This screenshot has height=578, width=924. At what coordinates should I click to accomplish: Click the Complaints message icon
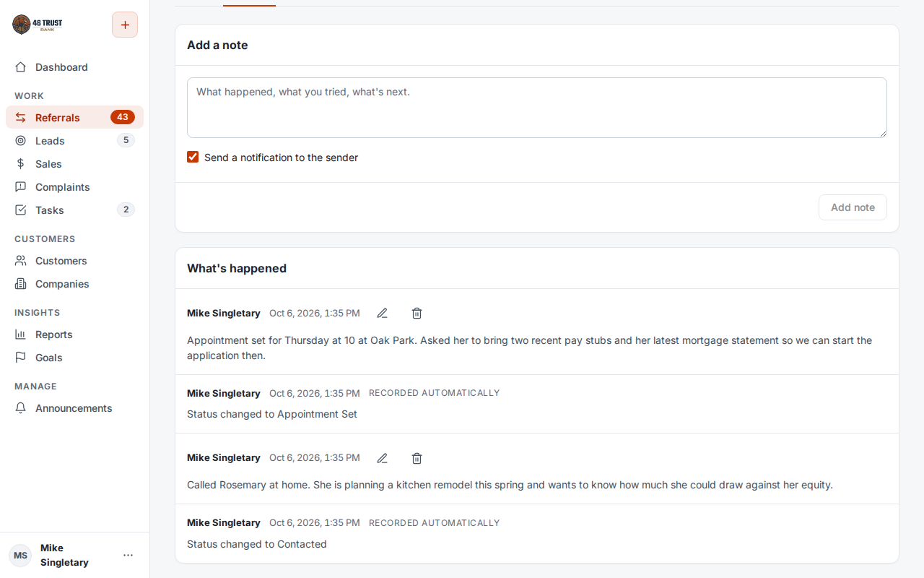pos(21,187)
